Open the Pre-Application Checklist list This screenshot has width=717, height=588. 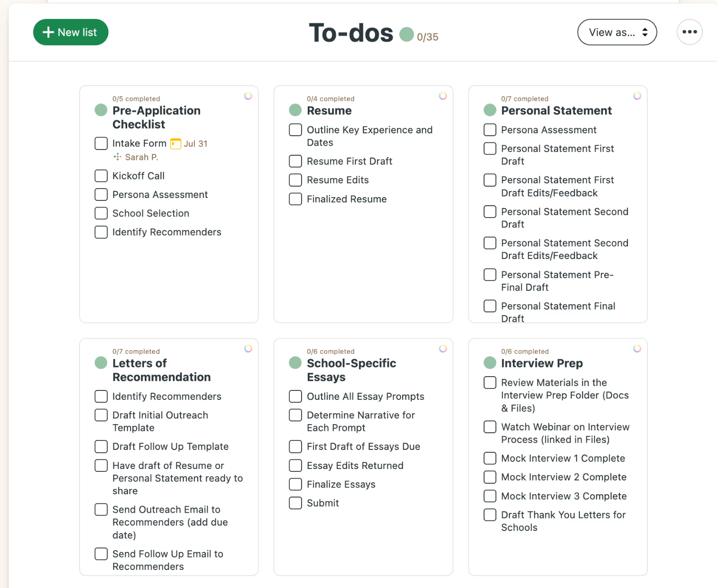tap(156, 117)
